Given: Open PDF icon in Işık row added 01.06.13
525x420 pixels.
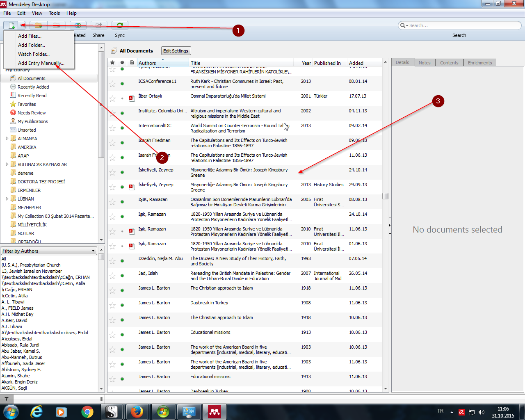Looking at the screenshot, I should [x=131, y=246].
